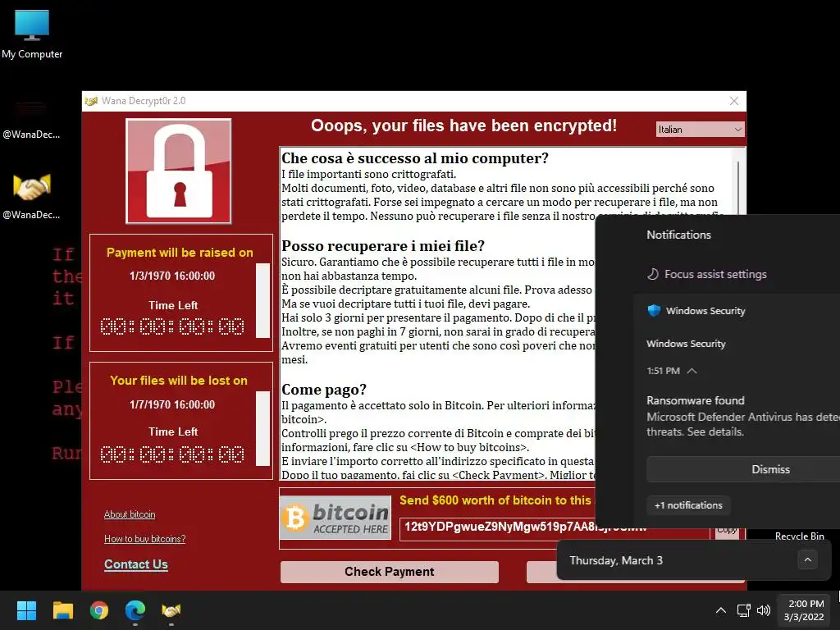Click the bitcoin accepted here logo
Viewport: 840px width, 630px height.
(x=336, y=519)
